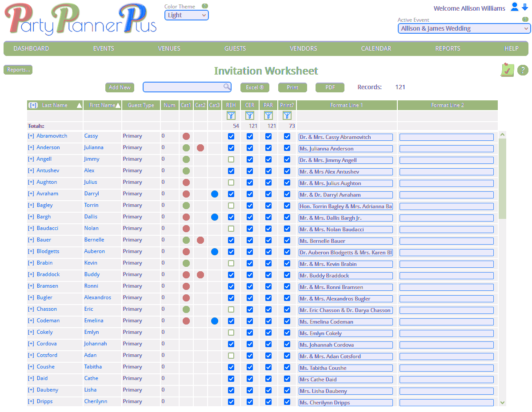Click the Reports... button
Viewport: 532px width, 412px height.
18,70
